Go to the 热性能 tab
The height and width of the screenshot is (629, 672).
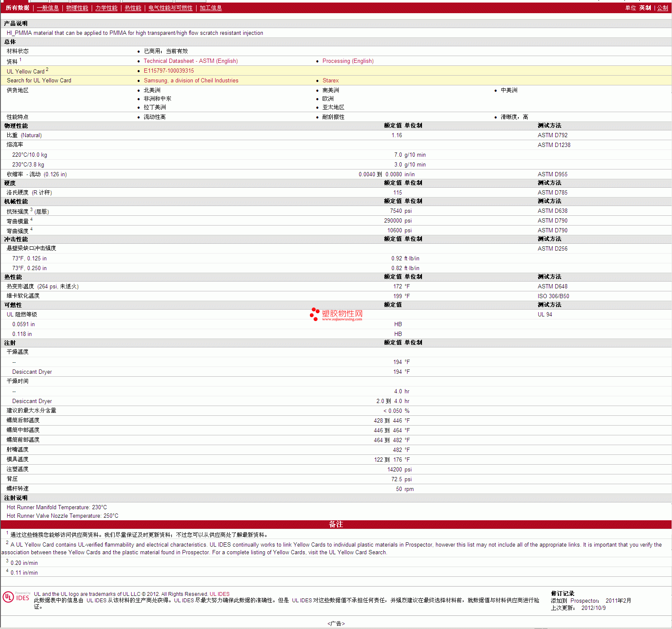tap(133, 8)
